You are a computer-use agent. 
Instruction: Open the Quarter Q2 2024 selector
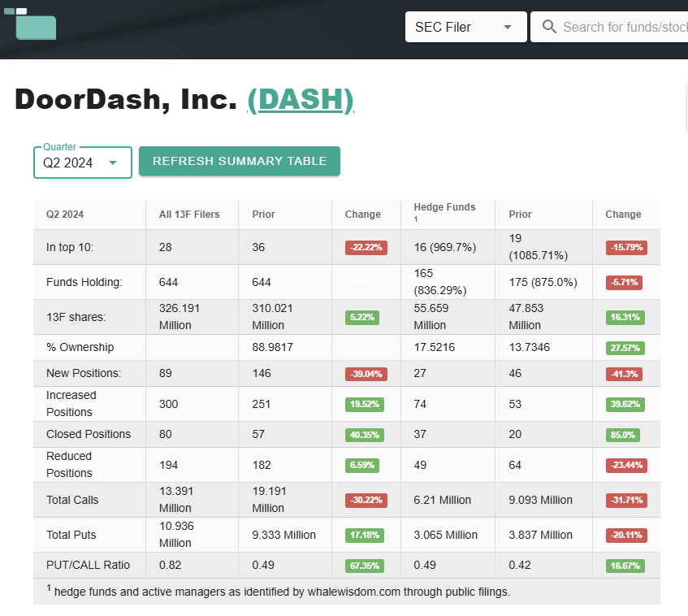coord(83,163)
